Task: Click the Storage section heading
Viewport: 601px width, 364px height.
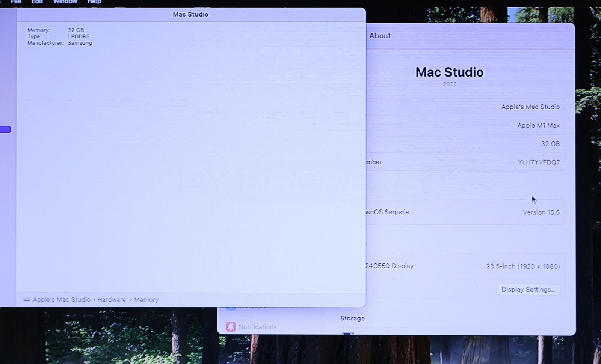Action: (352, 318)
